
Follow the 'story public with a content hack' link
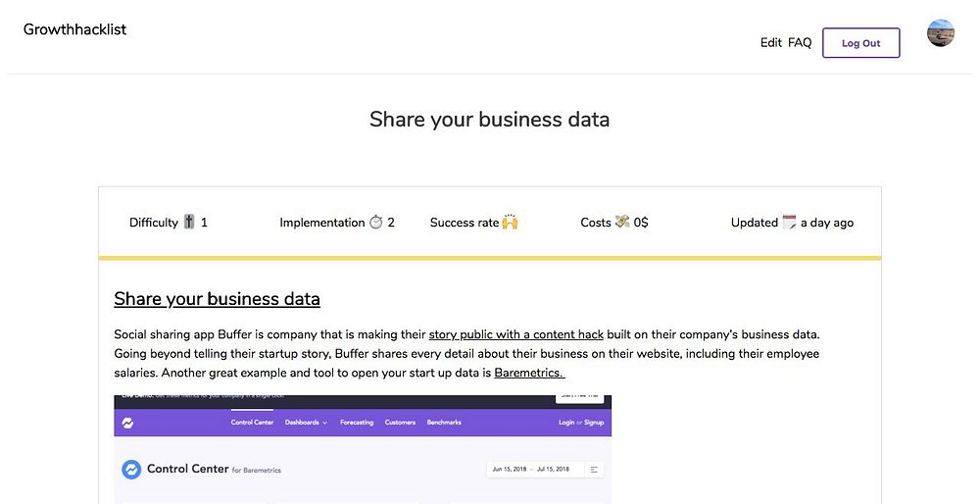point(515,334)
